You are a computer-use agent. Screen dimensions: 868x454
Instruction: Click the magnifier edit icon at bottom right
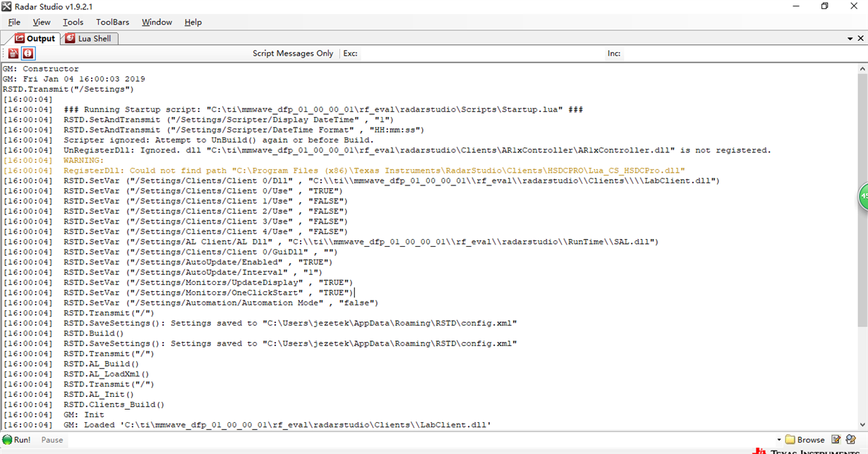coord(851,440)
